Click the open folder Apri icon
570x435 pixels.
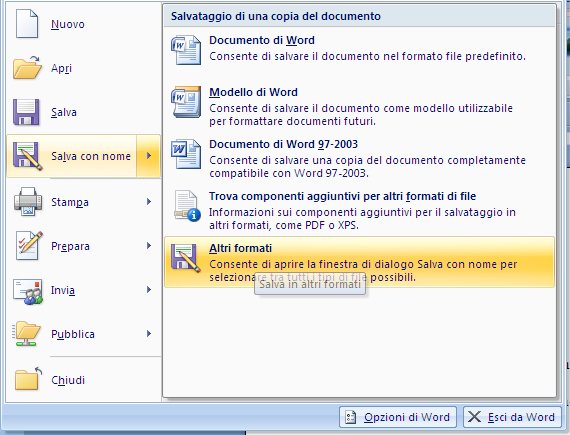[27, 68]
